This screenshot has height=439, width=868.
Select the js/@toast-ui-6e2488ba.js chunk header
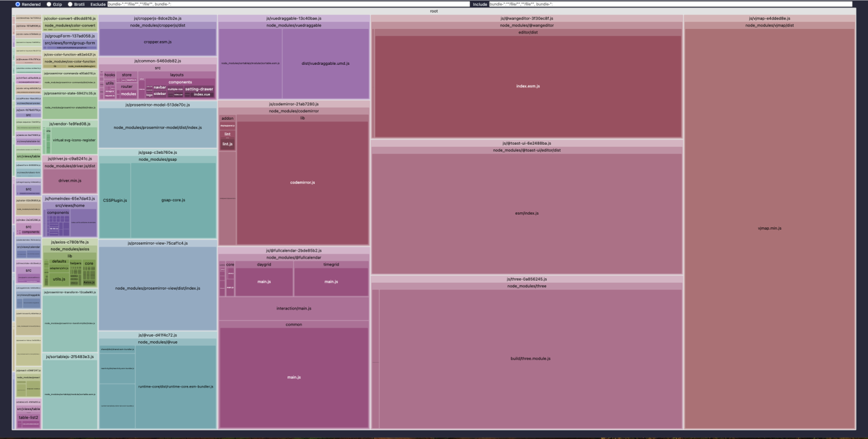coord(527,143)
